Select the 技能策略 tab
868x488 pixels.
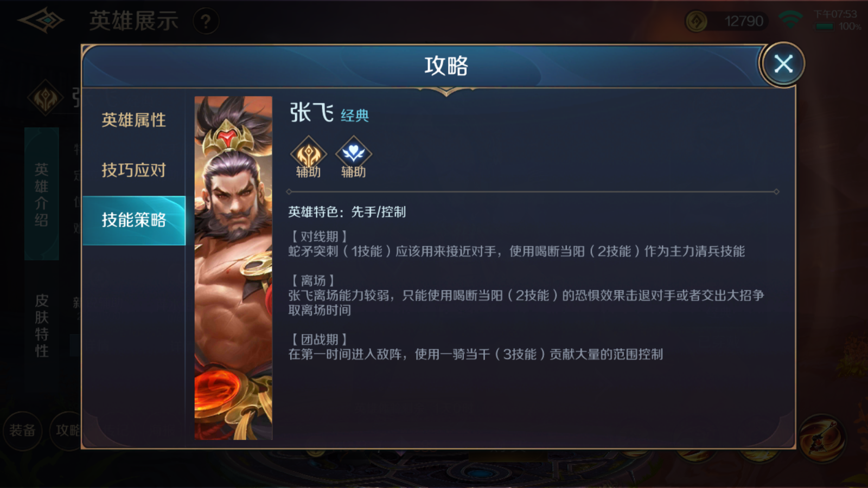click(x=133, y=220)
